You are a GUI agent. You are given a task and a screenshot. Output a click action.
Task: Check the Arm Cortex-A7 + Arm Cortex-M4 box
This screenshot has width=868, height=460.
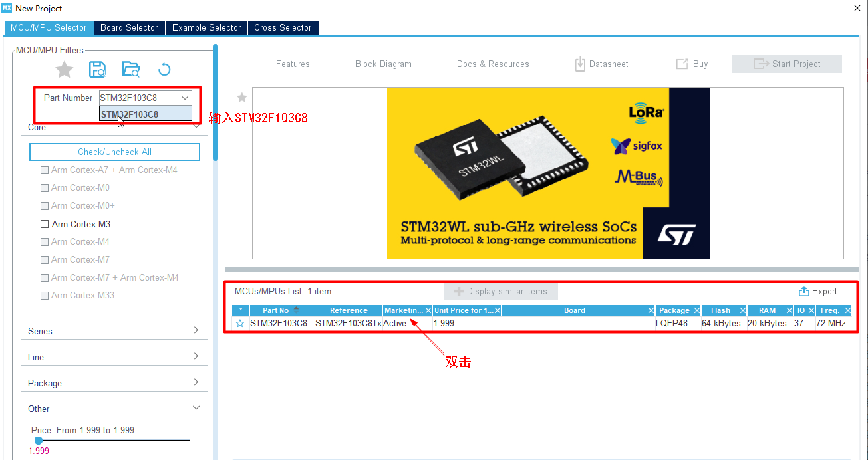pos(45,170)
